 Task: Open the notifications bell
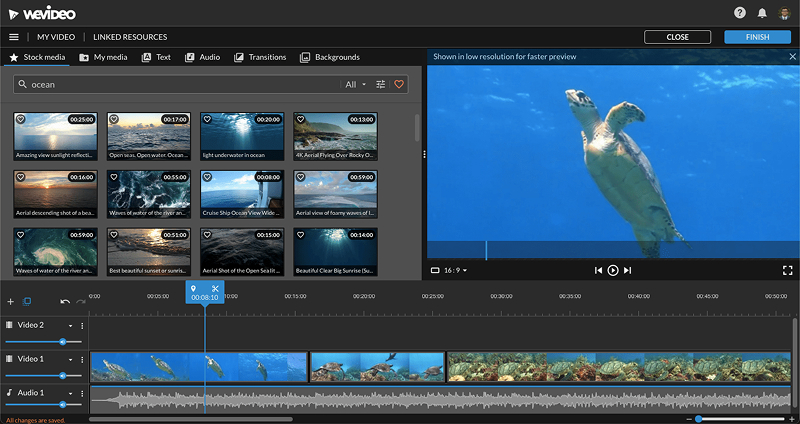(762, 13)
